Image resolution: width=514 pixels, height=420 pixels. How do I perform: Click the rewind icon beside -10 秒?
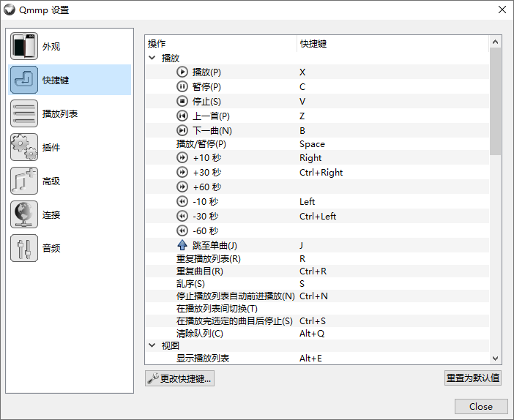click(182, 201)
